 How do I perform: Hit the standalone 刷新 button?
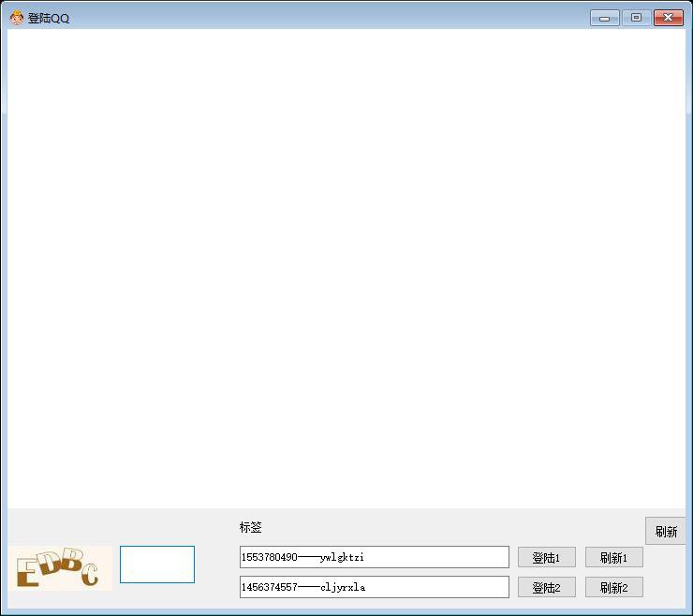click(666, 532)
